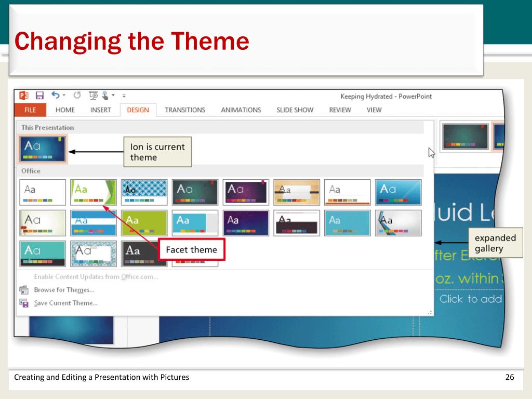This screenshot has height=399, width=532.
Task: Apply the magenta-purple theme with pink corner tab
Action: (246, 192)
